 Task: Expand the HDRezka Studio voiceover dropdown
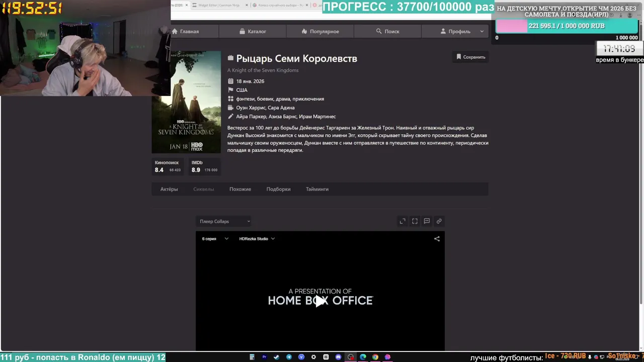(x=257, y=239)
